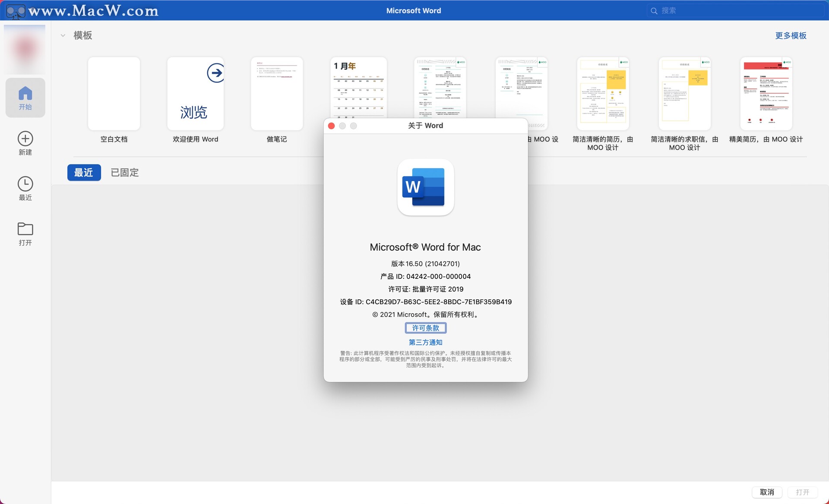829x504 pixels.
Task: Click the Microsoft® Word for Mac heading
Action: click(x=425, y=247)
